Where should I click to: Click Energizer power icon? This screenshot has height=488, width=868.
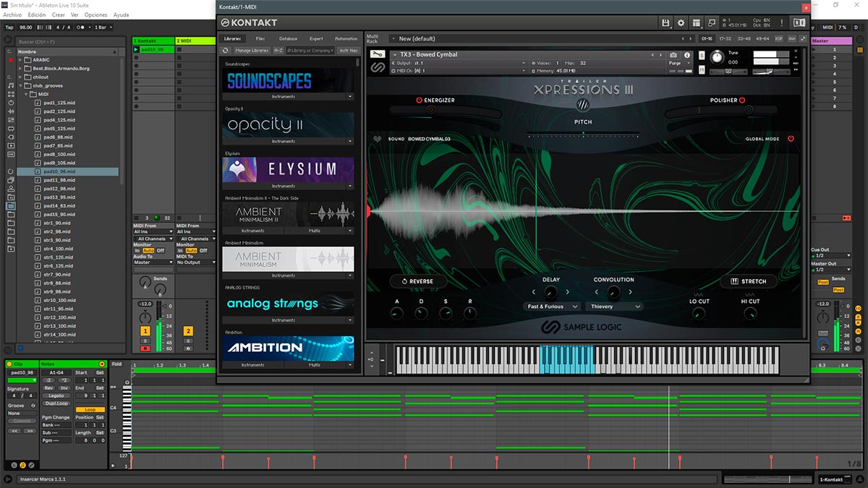click(x=419, y=100)
